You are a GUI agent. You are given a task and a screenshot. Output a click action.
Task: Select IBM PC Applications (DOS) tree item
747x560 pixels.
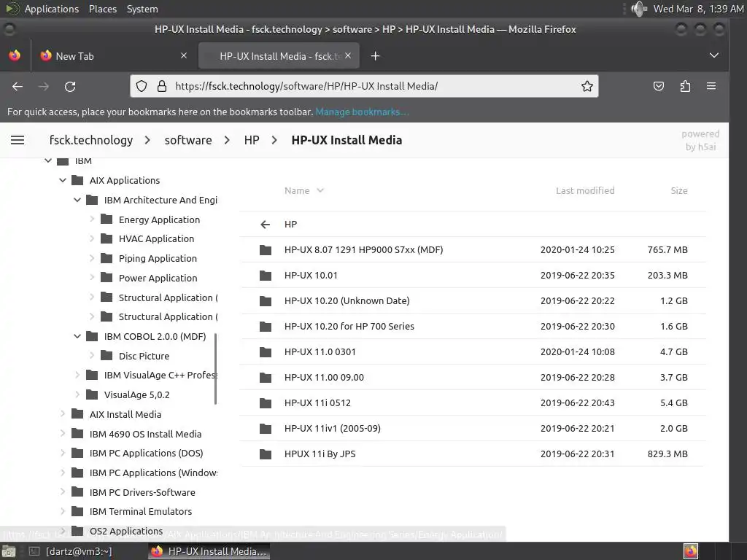click(x=146, y=453)
